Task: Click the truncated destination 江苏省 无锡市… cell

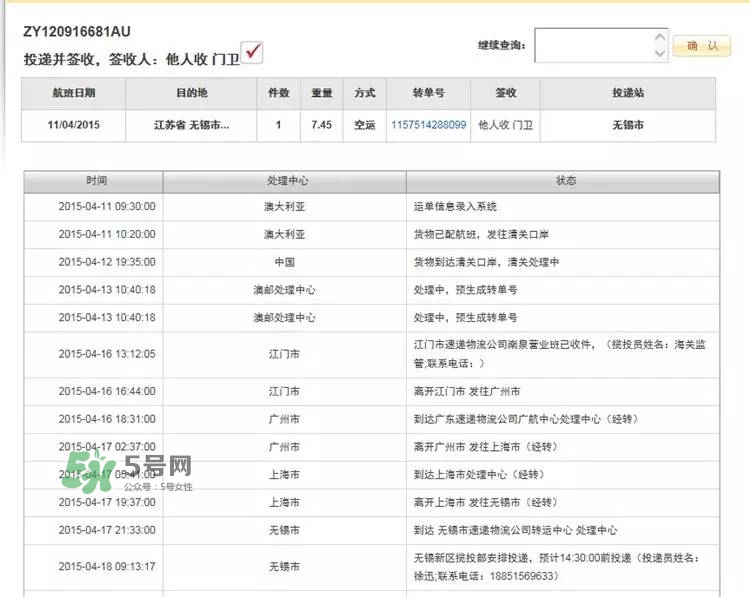Action: [191, 125]
